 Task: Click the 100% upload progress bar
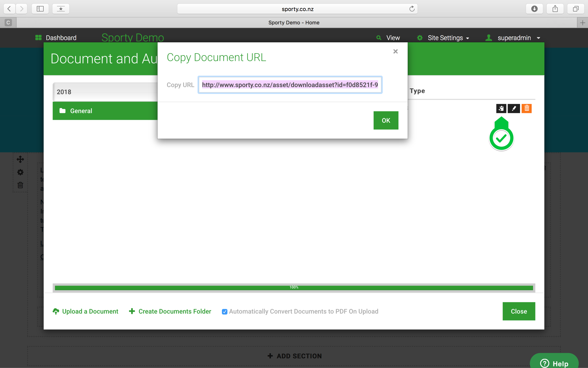tap(294, 288)
